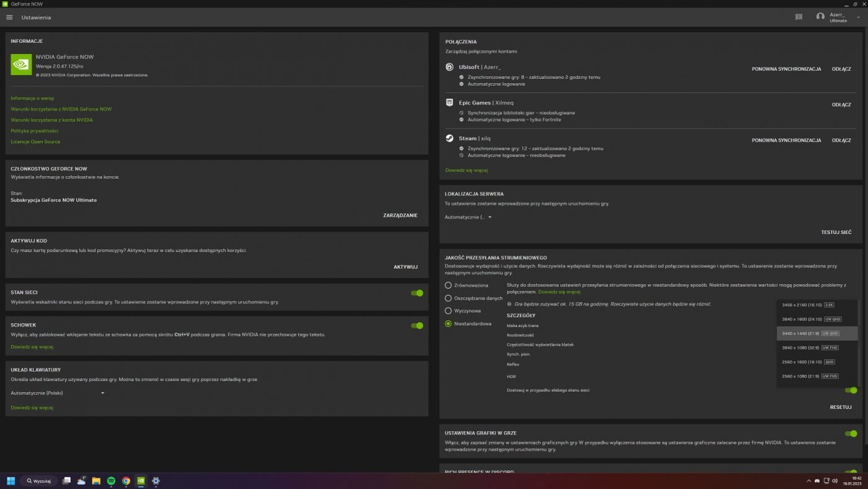Click ODŁĄCZ for Ubisoft
Image resolution: width=868 pixels, height=489 pixels.
(841, 69)
